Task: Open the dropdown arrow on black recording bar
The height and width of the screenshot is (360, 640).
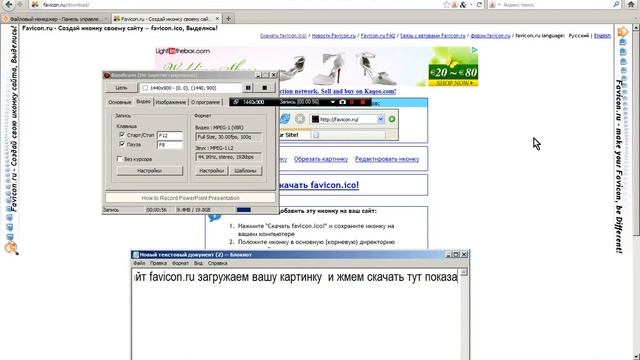Action: tap(333, 102)
